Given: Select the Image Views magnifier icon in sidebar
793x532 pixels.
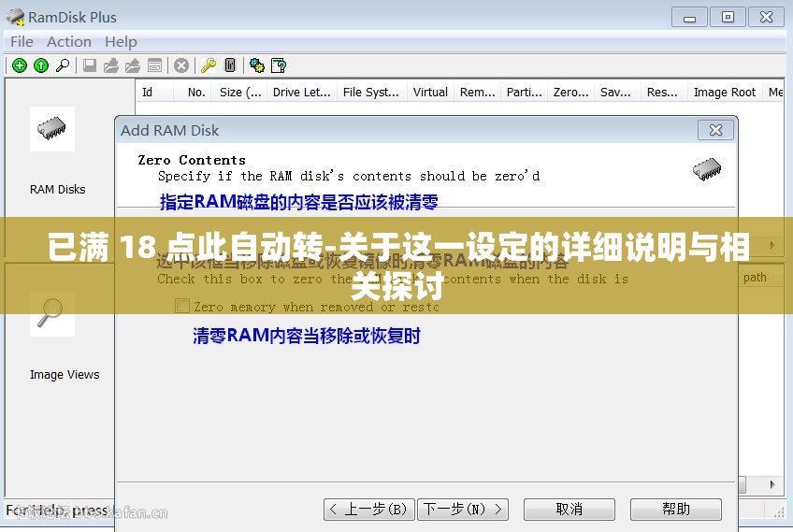Looking at the screenshot, I should coord(51,313).
